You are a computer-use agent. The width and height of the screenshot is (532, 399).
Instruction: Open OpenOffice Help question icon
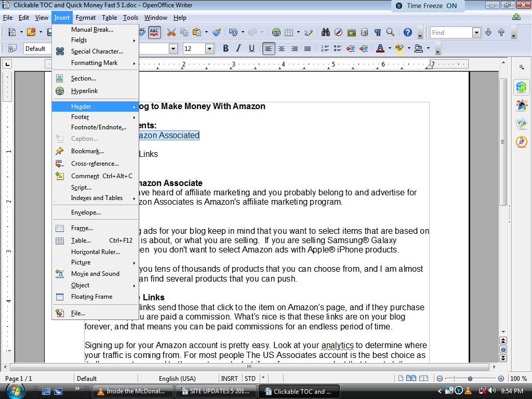click(408, 32)
